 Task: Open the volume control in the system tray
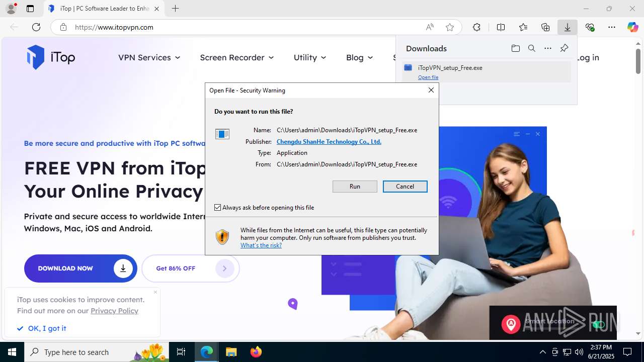pos(579,352)
